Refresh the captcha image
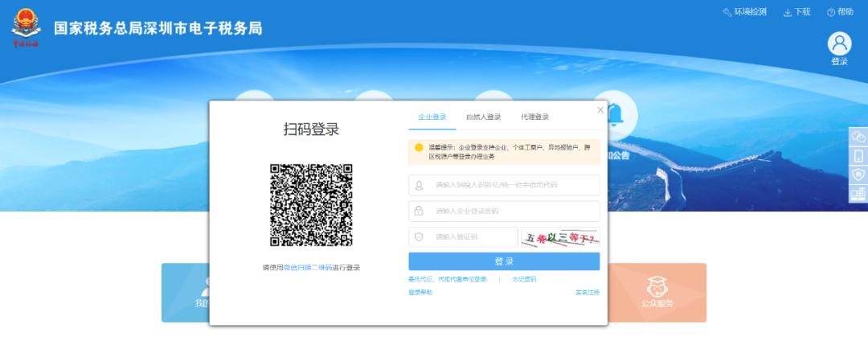The width and height of the screenshot is (868, 341). point(560,237)
